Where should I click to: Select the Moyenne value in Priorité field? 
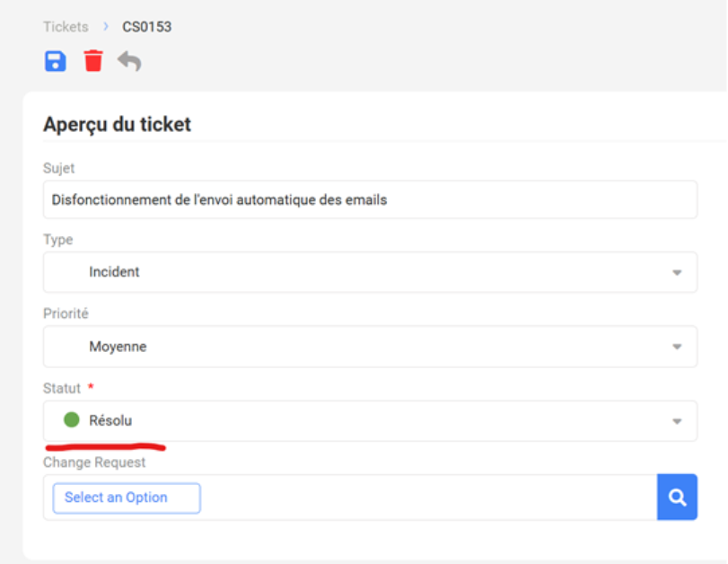(118, 346)
